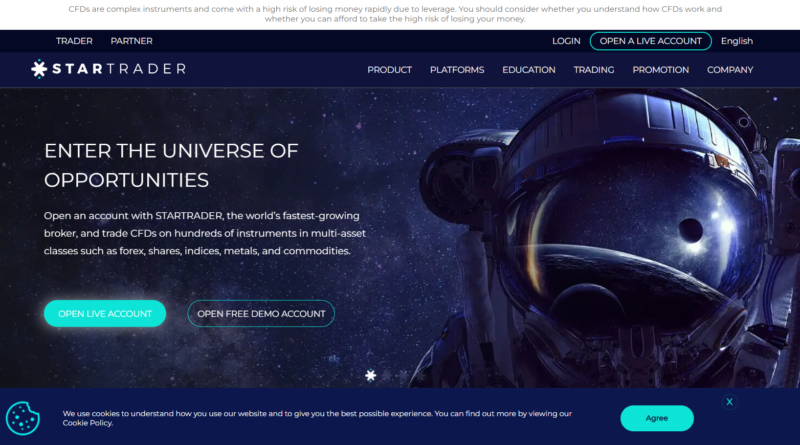Screen dimensions: 800x445
Task: Click OPEN LIVE ACCOUNT hero button
Action: coord(105,313)
